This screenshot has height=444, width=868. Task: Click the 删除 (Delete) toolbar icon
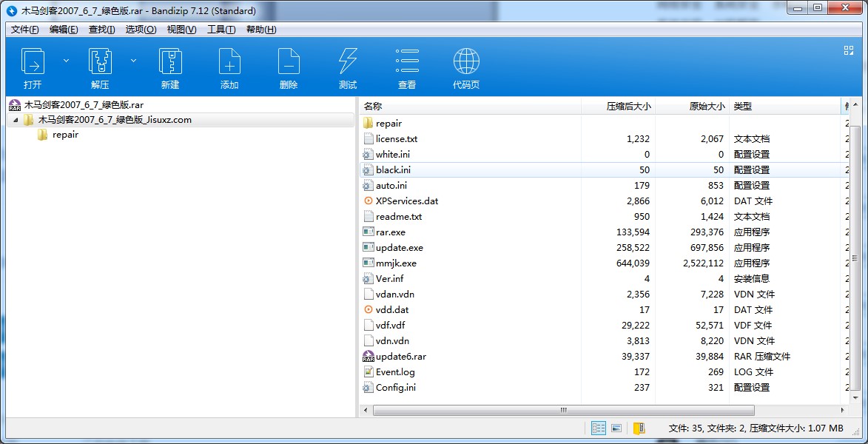[x=289, y=61]
